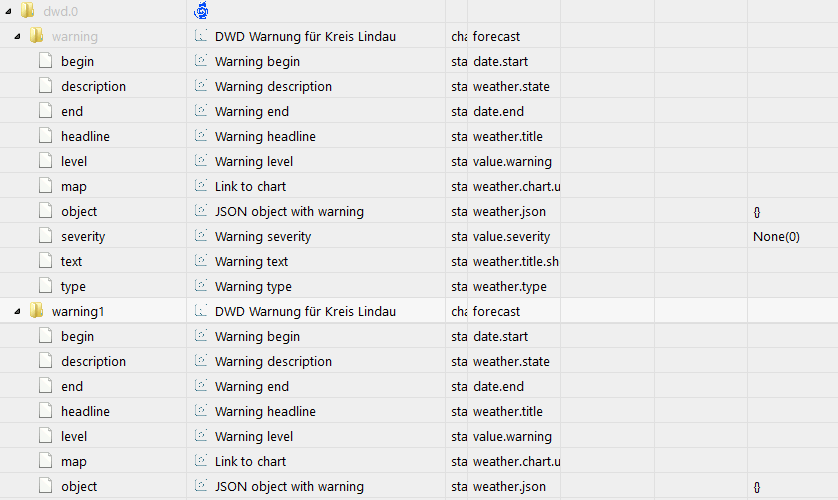Click weather.title role in warning1's headline row

[508, 411]
